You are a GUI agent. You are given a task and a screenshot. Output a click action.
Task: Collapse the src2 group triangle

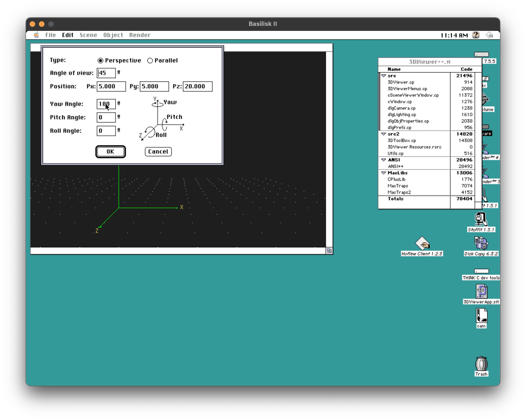click(x=384, y=134)
